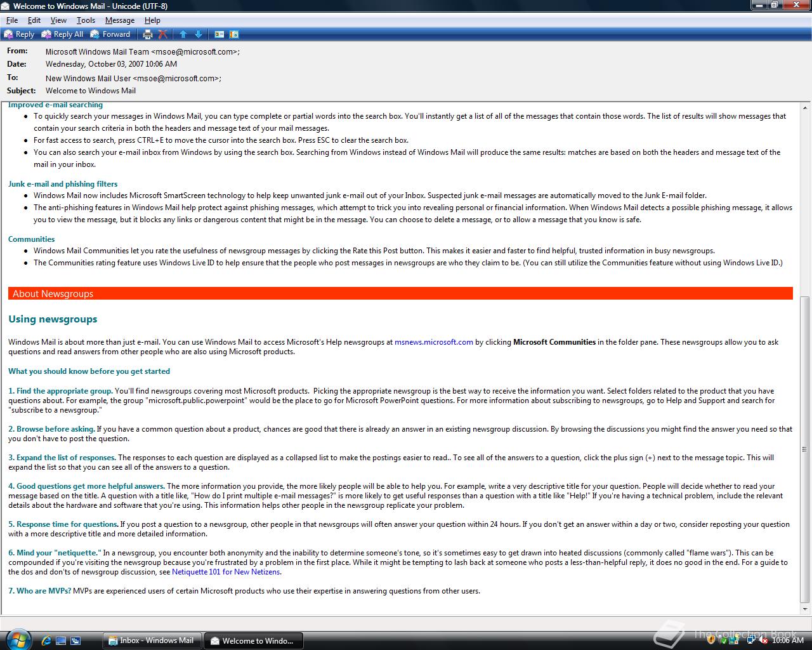Print the message with the printer icon
Screen dimensions: 812x650
point(148,34)
